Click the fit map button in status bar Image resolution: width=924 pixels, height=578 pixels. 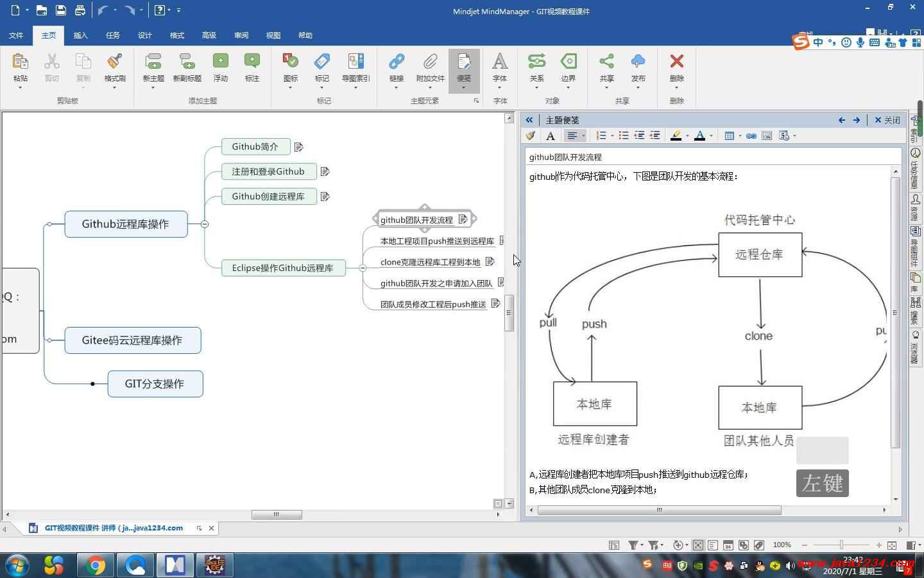892,545
